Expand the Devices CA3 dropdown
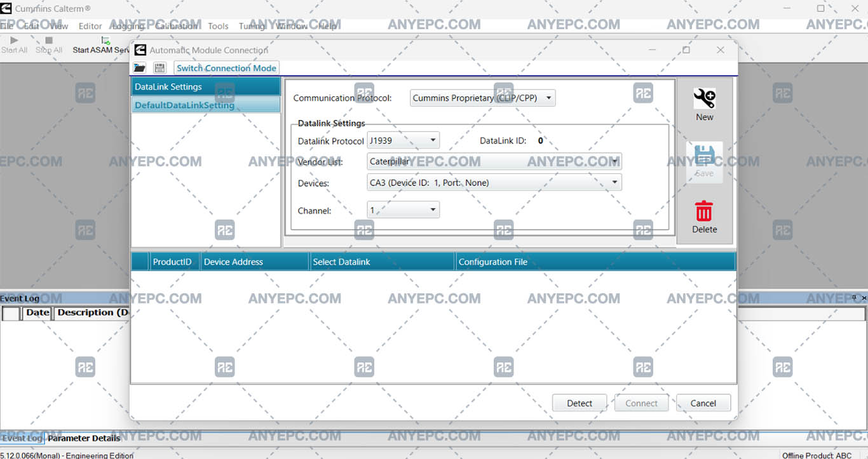868x459 pixels. tap(494, 182)
